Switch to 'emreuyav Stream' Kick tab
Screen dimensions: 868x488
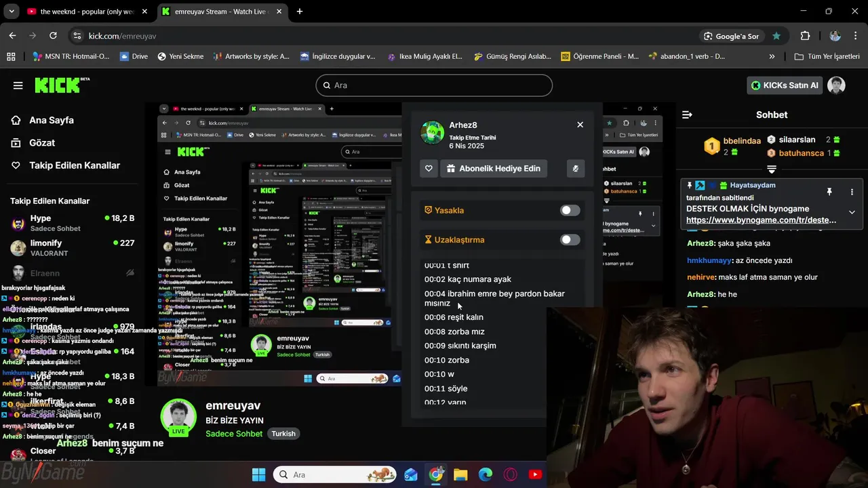[220, 12]
